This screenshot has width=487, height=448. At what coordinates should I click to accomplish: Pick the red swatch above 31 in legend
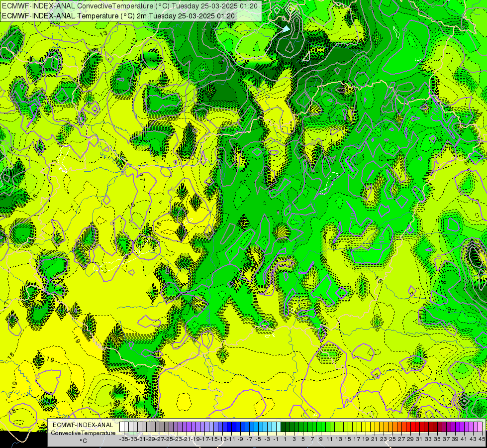click(417, 427)
